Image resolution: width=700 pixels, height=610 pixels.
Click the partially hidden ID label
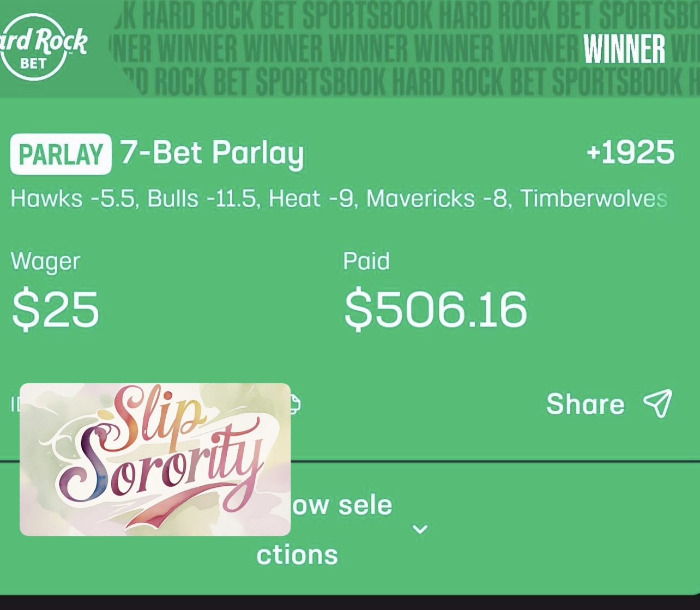click(14, 404)
